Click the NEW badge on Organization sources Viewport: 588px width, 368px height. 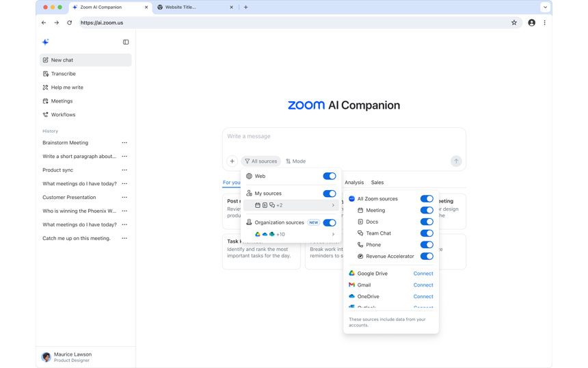[x=314, y=222]
